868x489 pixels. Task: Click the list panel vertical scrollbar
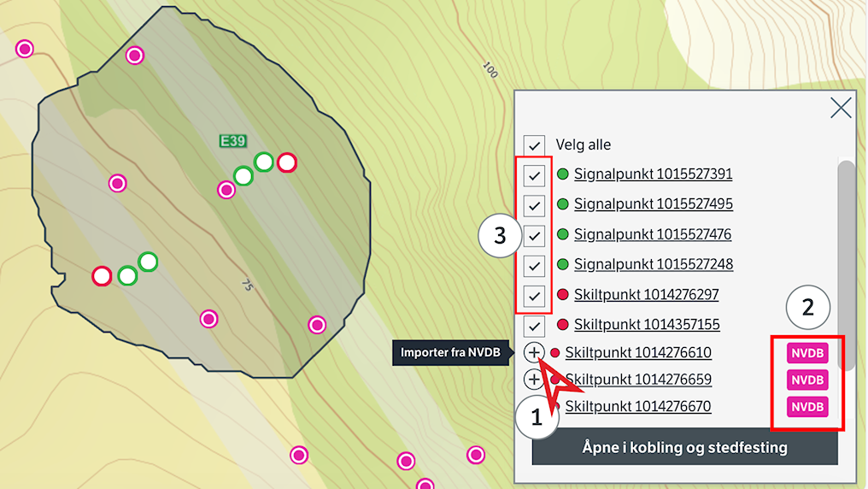(x=845, y=256)
